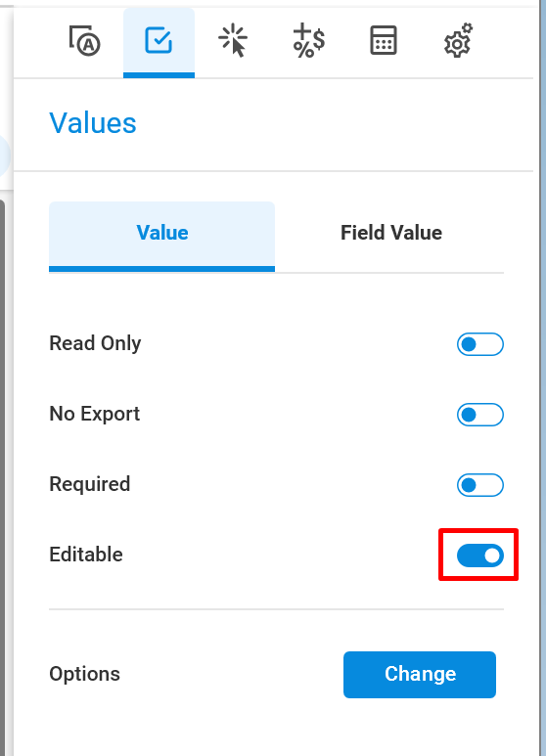Click the blue Values heading
The image size is (546, 756).
(93, 123)
